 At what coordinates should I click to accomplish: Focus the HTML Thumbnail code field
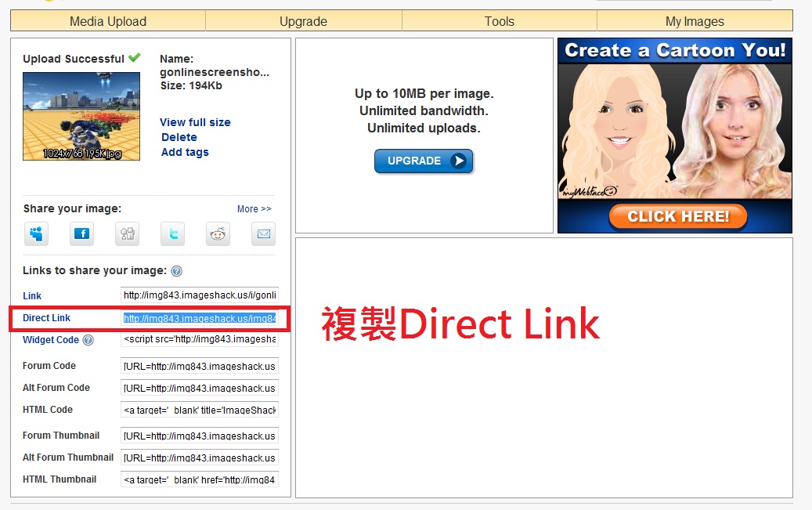click(x=200, y=479)
